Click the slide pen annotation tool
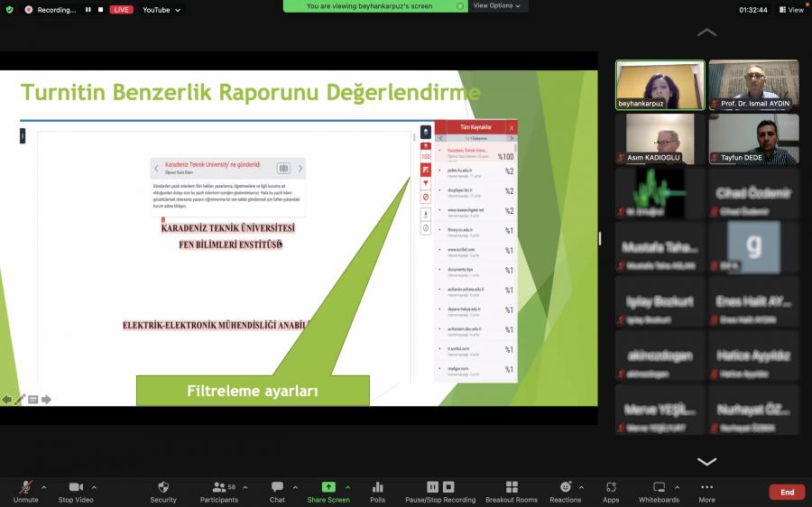 pos(20,400)
